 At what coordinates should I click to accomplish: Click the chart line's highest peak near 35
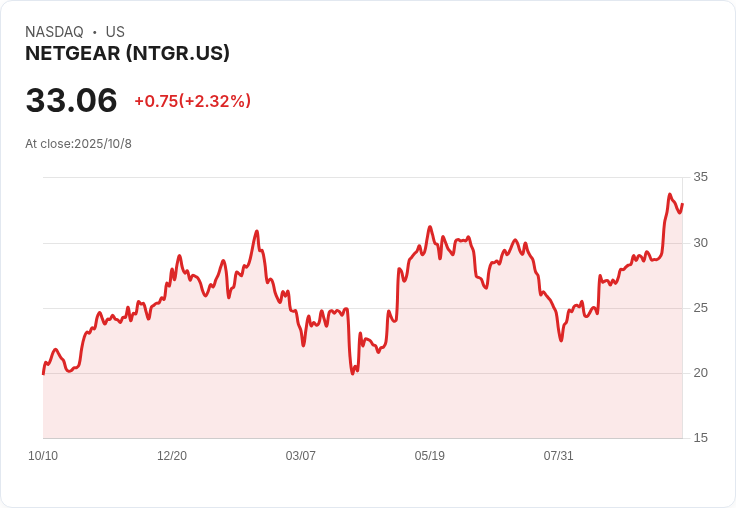click(670, 194)
